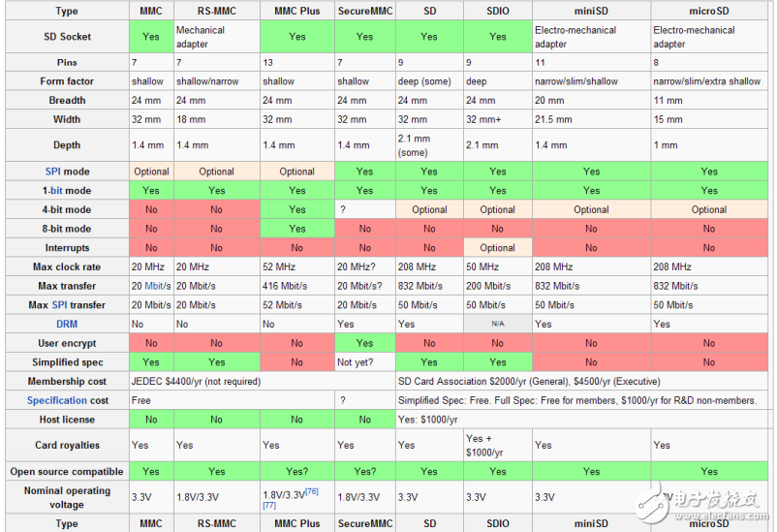This screenshot has width=777, height=532.
Task: Click the 'Not yet?' cell under SecureMMC
Action: point(364,361)
